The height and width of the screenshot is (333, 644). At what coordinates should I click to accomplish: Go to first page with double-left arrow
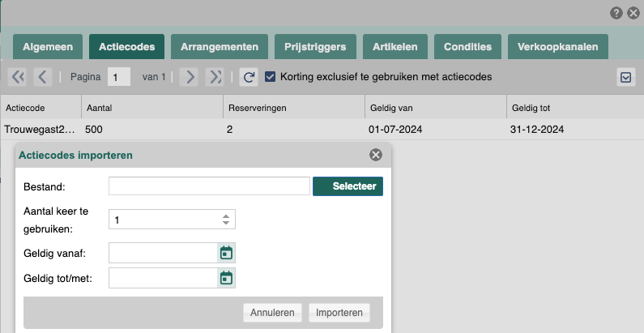tap(17, 77)
